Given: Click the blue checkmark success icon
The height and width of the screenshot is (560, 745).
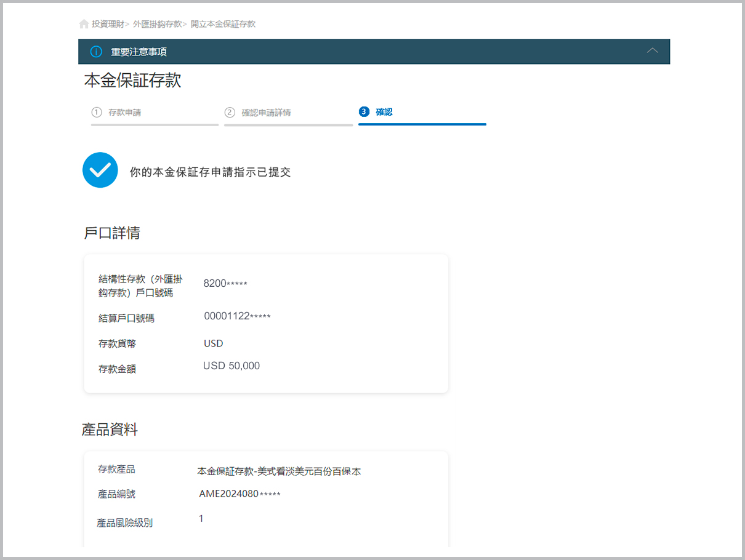Looking at the screenshot, I should tap(100, 170).
